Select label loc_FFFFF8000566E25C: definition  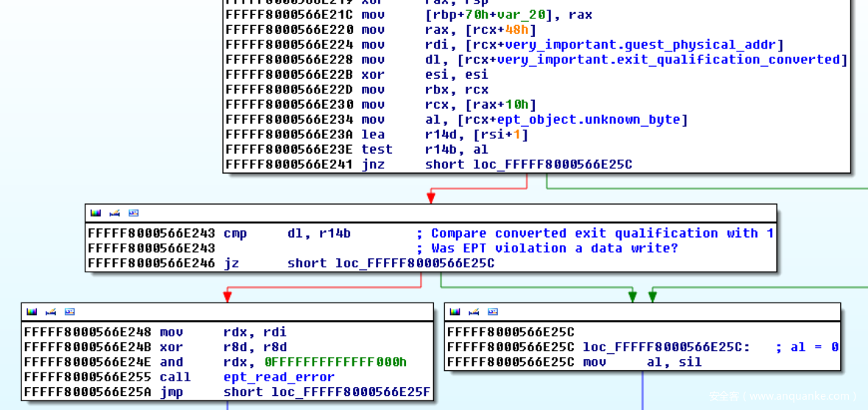(x=667, y=347)
